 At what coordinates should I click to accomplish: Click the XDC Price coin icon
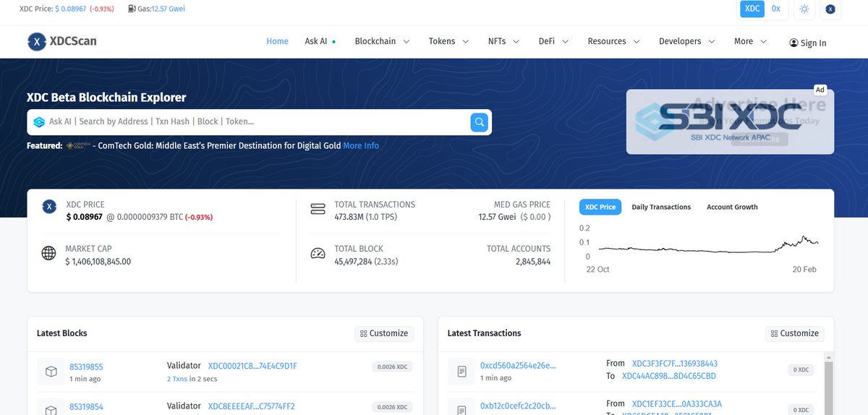pyautogui.click(x=49, y=207)
